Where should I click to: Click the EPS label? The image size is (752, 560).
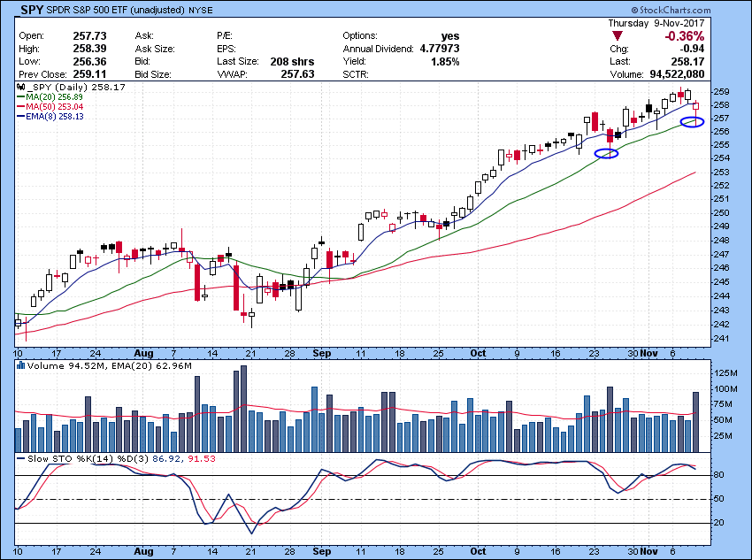[x=226, y=49]
